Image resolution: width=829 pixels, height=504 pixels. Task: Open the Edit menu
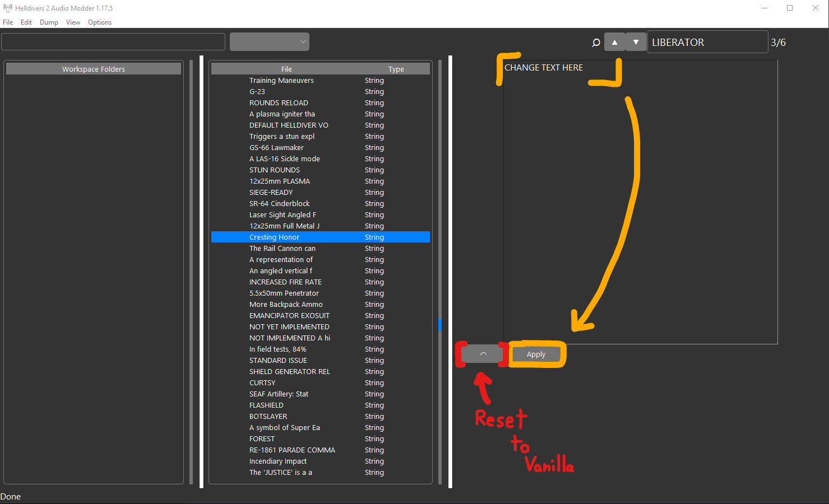26,22
